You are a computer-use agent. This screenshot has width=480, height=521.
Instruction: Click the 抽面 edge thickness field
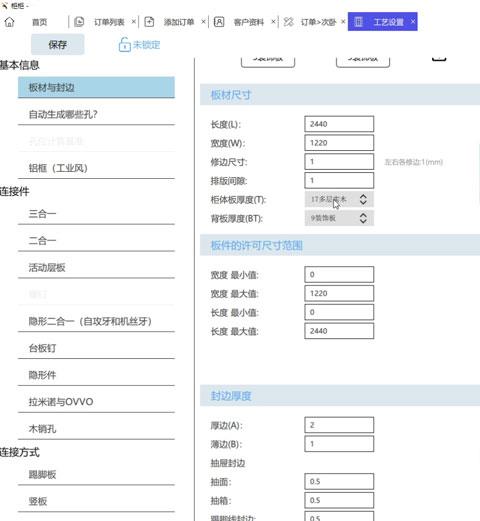339,481
